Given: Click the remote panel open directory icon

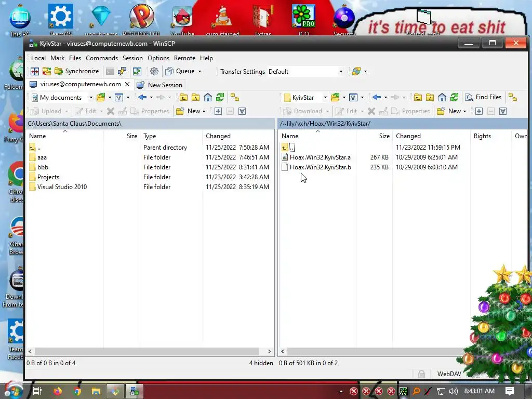Looking at the screenshot, I should click(335, 98).
